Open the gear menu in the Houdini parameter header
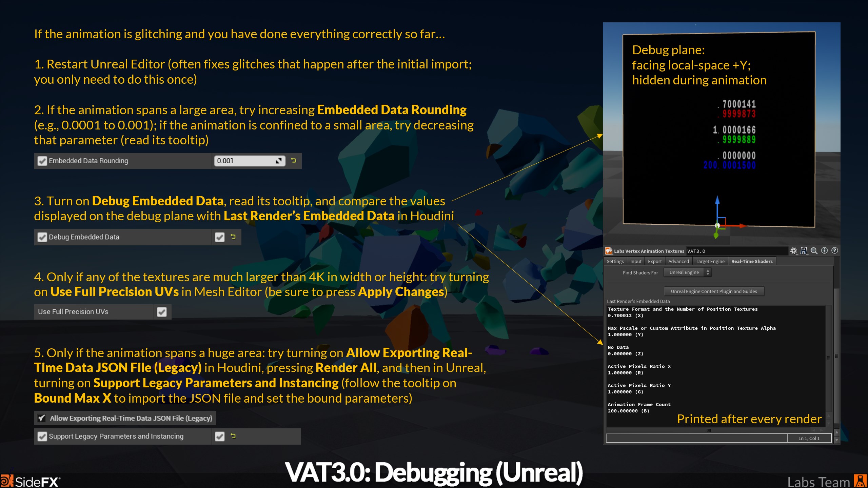 [x=793, y=251]
